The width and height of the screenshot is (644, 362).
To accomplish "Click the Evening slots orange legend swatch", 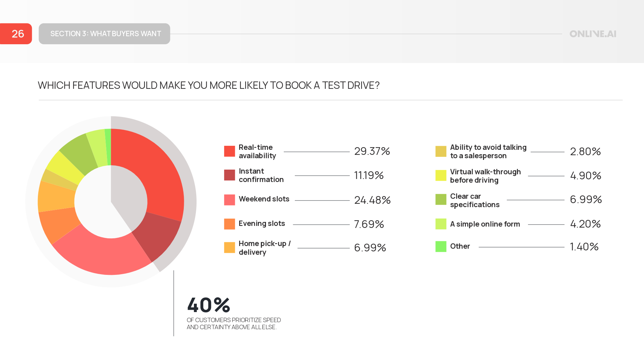I will point(229,224).
